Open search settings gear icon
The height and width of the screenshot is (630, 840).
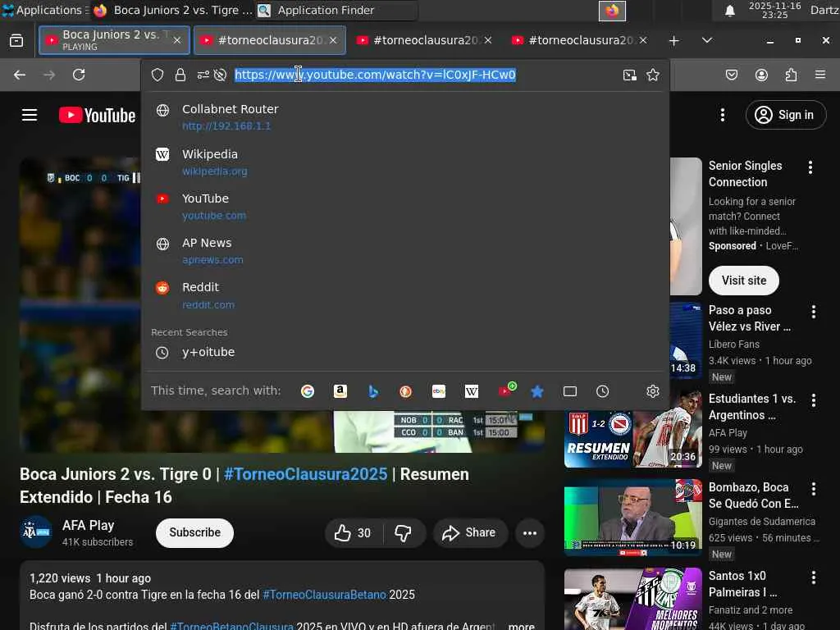tap(652, 391)
